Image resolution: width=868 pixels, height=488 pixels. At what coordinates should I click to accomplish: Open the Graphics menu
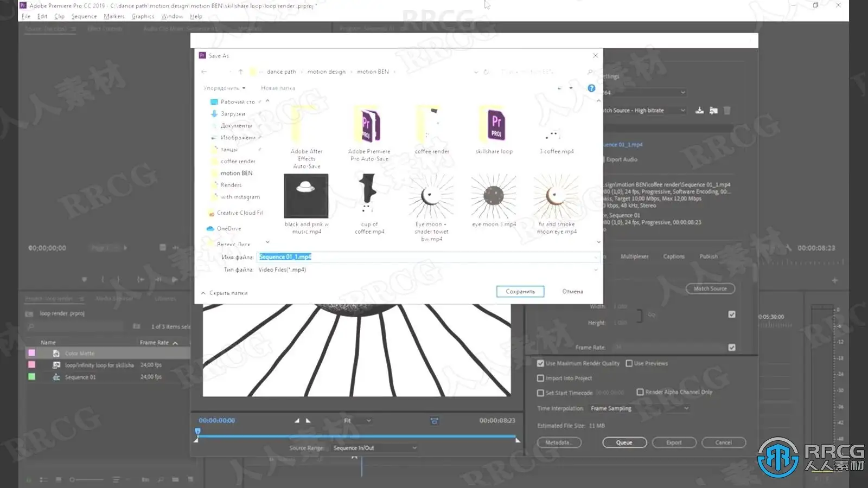pos(143,16)
